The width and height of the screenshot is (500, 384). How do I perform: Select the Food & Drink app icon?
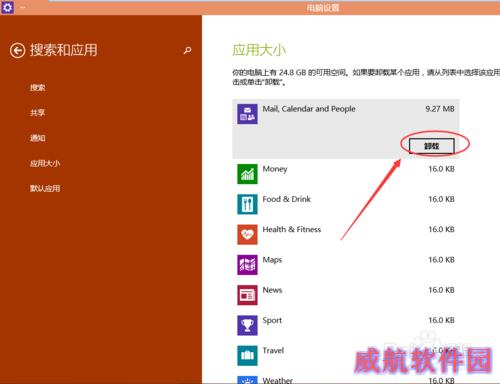coord(247,204)
